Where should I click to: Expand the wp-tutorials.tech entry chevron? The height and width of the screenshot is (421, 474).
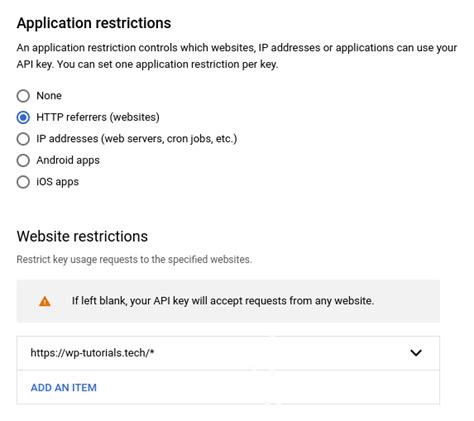click(x=416, y=353)
